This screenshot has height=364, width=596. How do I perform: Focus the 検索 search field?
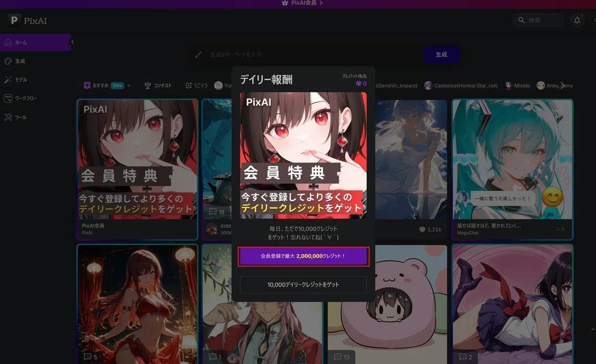click(x=538, y=20)
